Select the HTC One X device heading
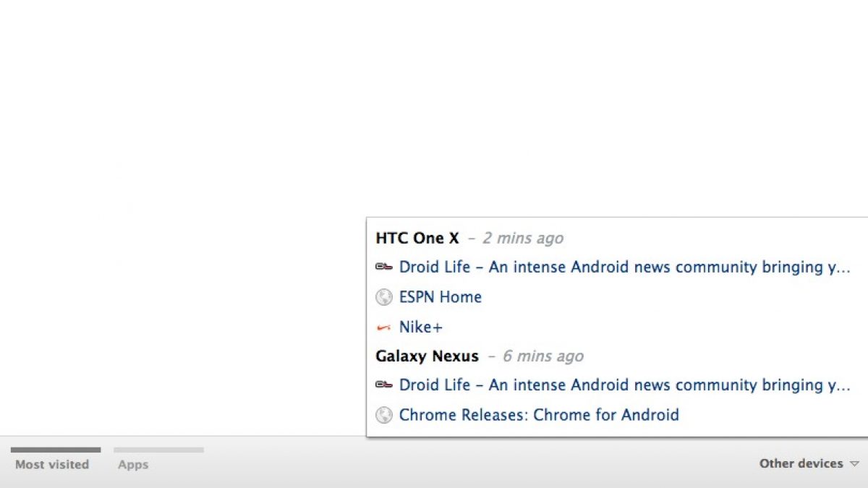Screen dimensions: 868x488 coord(417,238)
